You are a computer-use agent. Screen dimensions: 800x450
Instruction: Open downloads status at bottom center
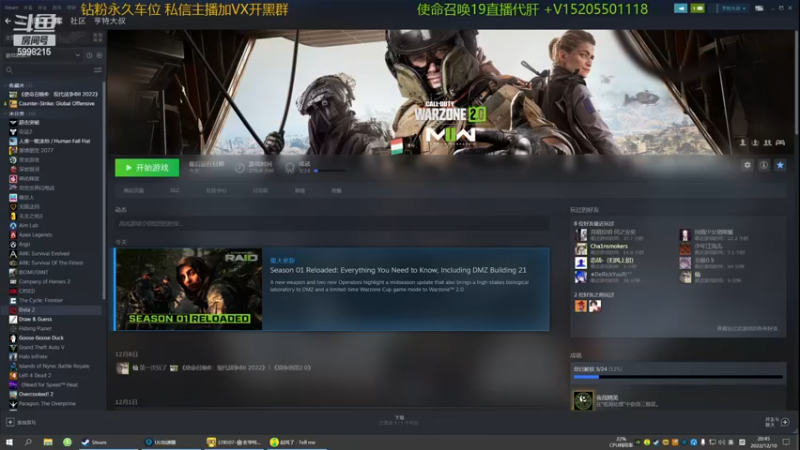tap(399, 420)
